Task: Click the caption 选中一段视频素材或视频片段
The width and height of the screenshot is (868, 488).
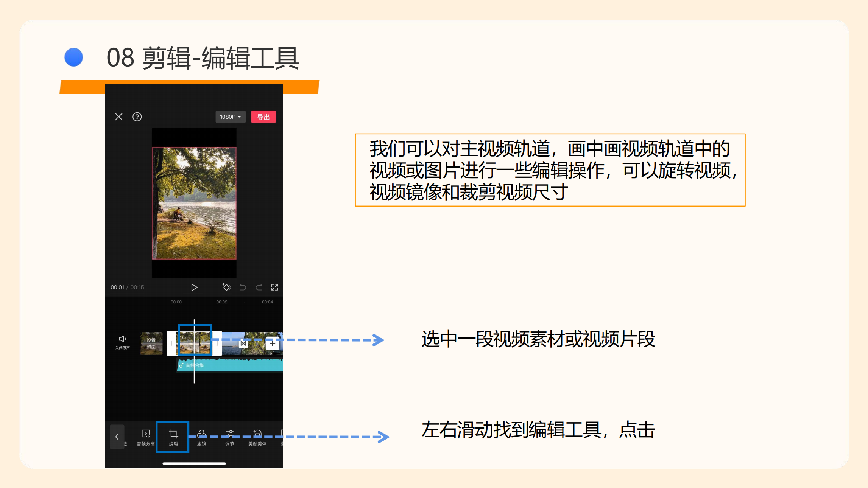Action: click(x=538, y=339)
